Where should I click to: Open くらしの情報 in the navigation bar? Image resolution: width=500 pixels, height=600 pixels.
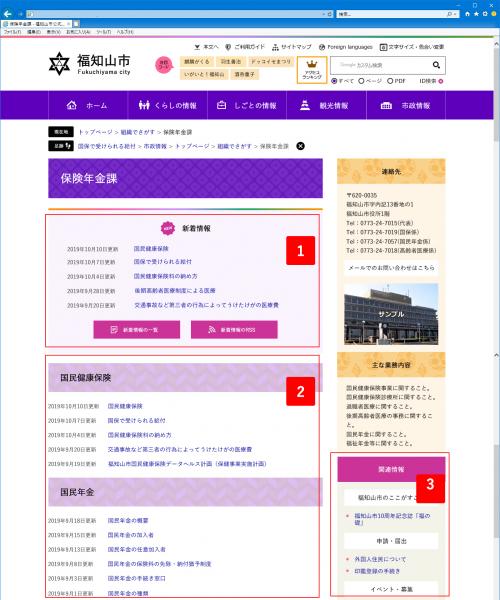167,105
